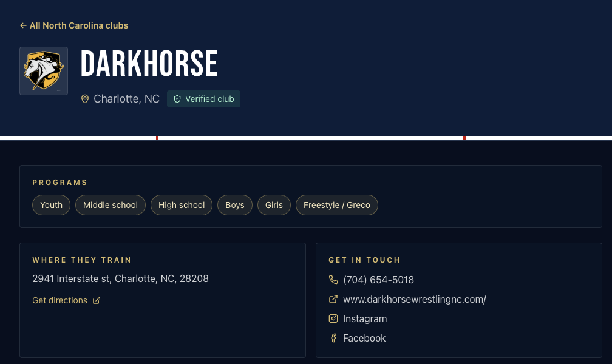Image resolution: width=612 pixels, height=364 pixels.
Task: Click the back arrow icon
Action: 23,25
